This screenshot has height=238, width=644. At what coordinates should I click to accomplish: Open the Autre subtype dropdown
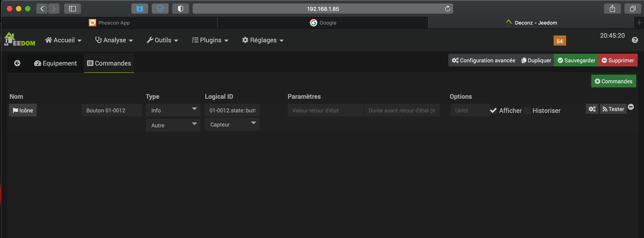(173, 125)
